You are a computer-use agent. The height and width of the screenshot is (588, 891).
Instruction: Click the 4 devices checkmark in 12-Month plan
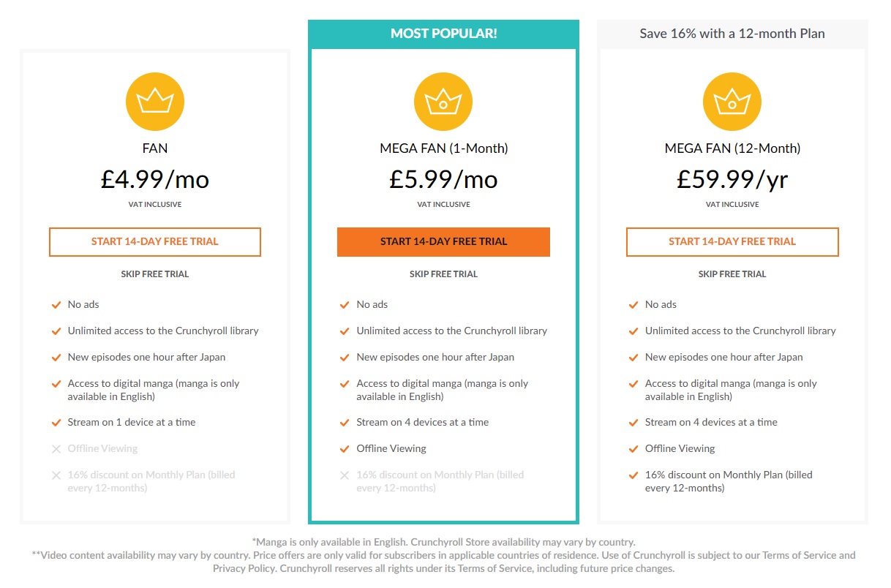[x=634, y=422]
